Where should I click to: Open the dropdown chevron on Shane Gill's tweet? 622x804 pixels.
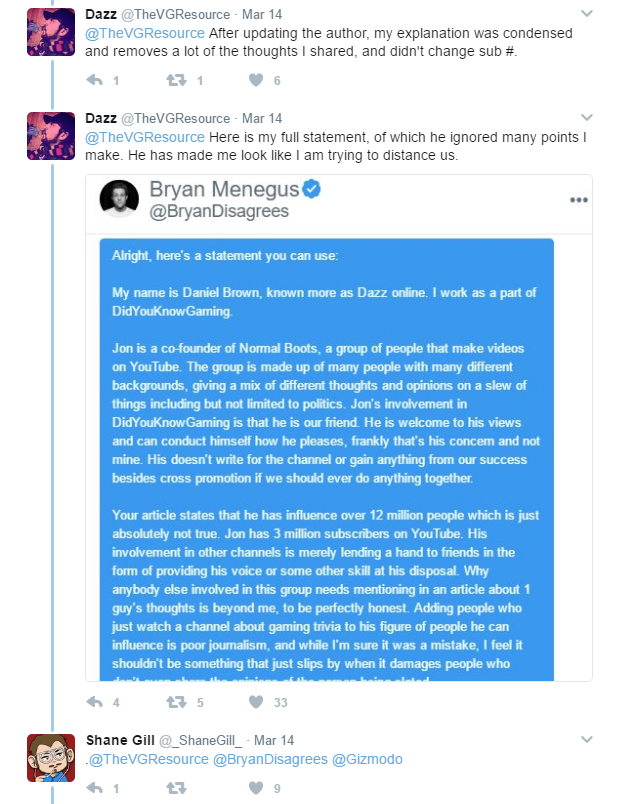click(x=587, y=739)
